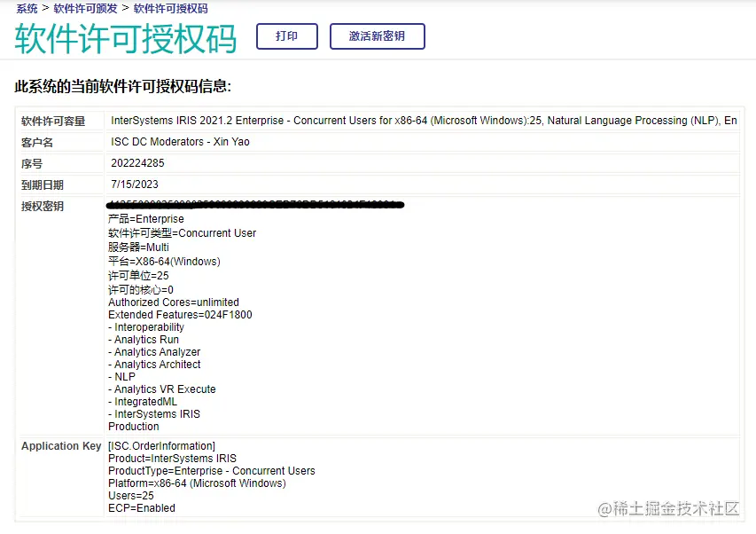Click the 打印 (Print) button

pyautogui.click(x=287, y=36)
